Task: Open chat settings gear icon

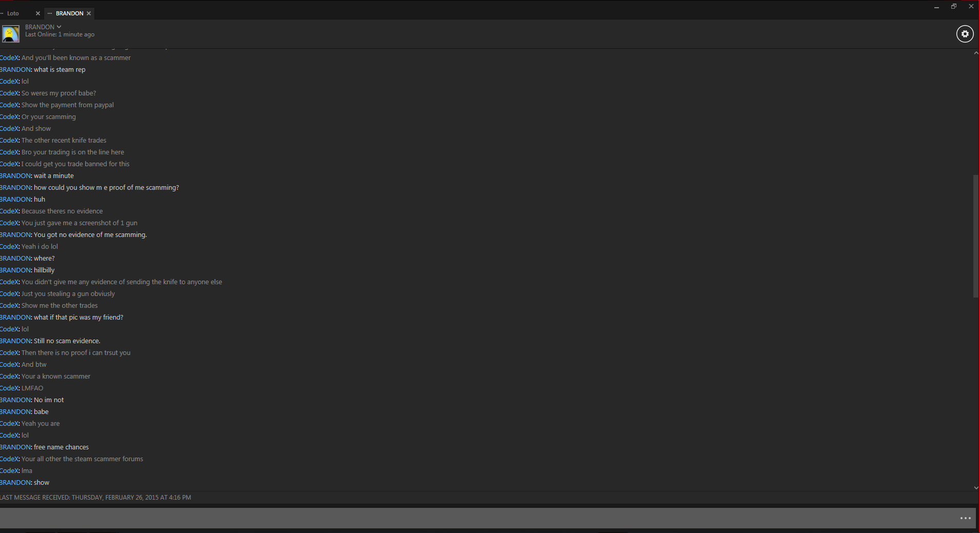Action: click(965, 34)
